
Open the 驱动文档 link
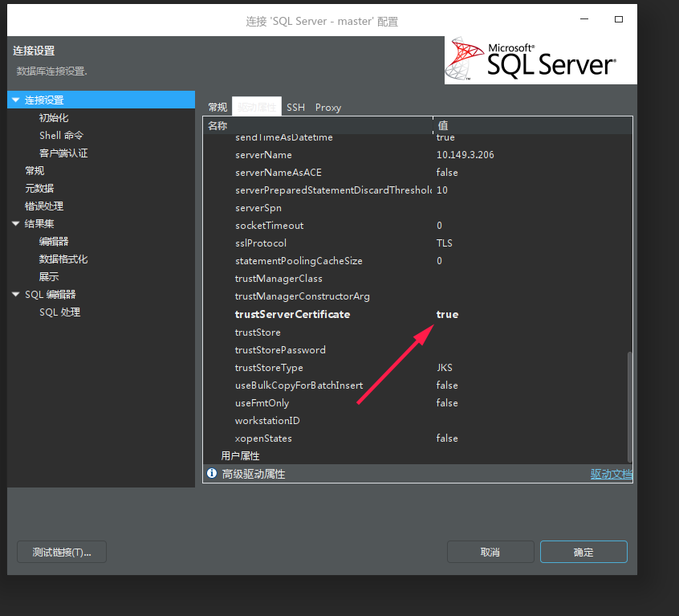click(x=612, y=474)
